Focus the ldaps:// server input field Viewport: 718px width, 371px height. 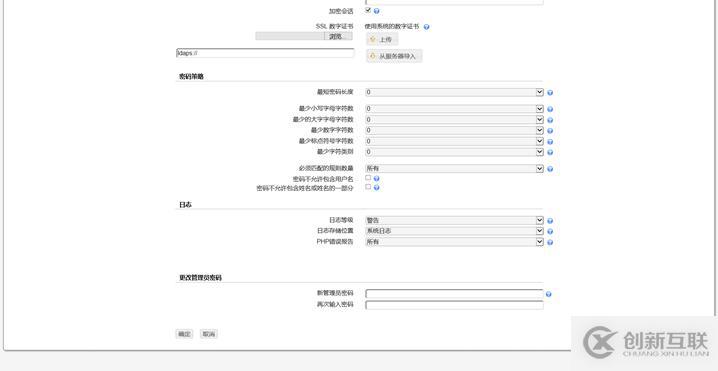(x=265, y=53)
